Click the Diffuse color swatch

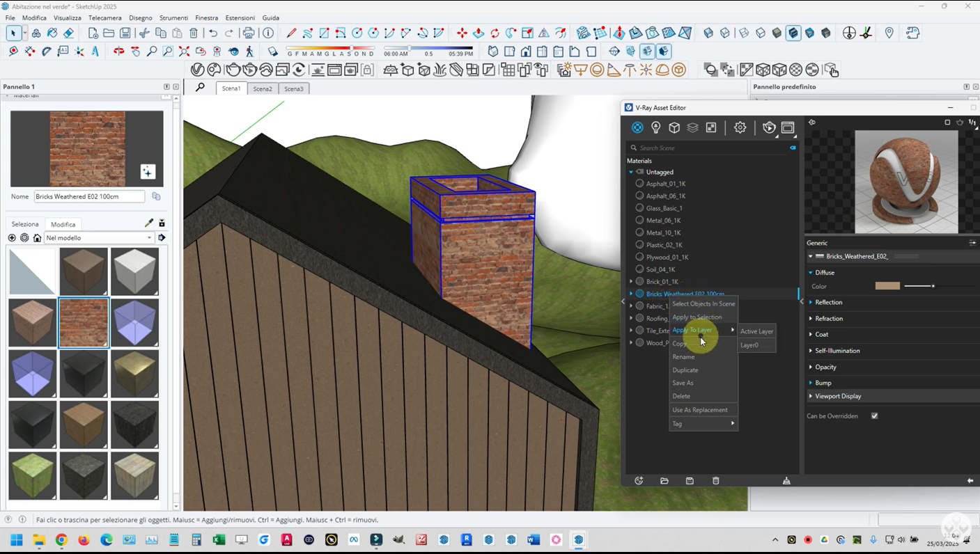click(887, 286)
